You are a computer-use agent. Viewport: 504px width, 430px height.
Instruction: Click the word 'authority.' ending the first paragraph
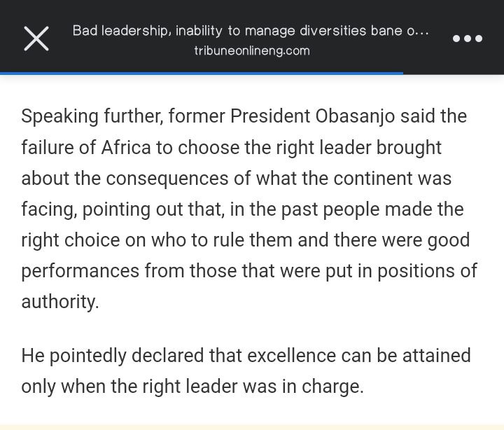click(x=60, y=302)
